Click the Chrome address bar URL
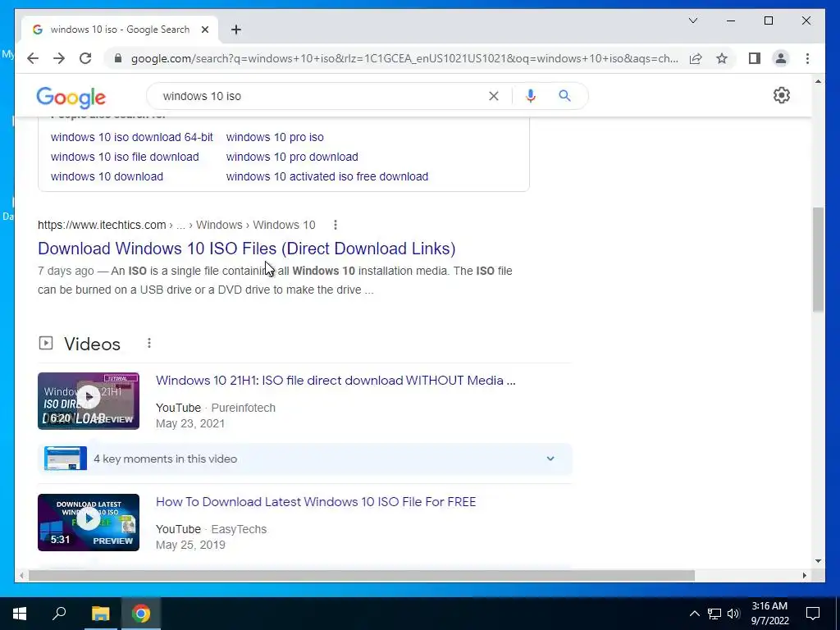The width and height of the screenshot is (840, 630). tap(404, 58)
